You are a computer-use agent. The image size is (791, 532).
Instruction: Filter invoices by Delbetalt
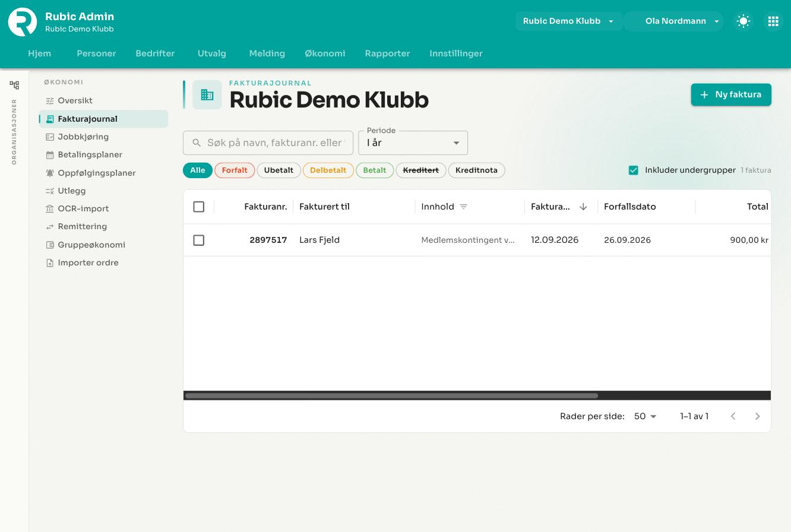tap(328, 170)
